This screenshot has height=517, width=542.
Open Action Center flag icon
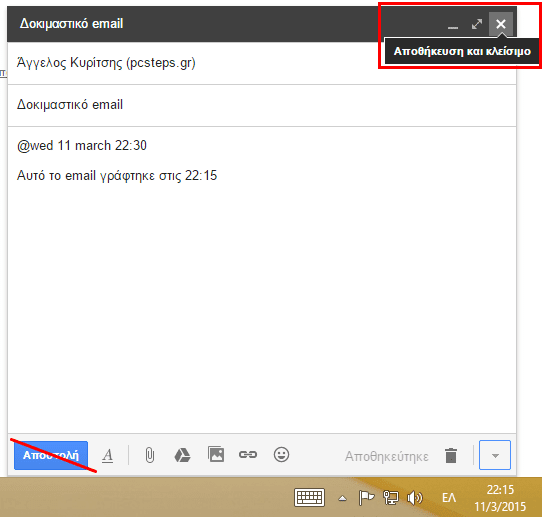[366, 498]
